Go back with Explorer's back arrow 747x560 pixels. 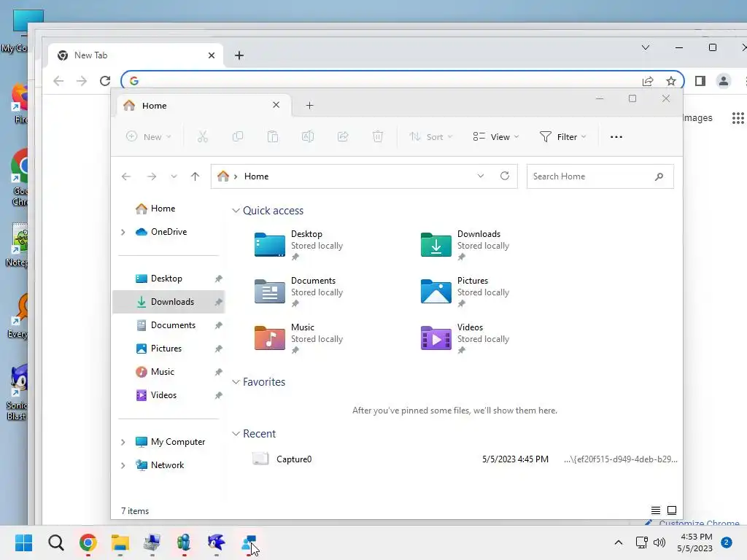coord(126,176)
